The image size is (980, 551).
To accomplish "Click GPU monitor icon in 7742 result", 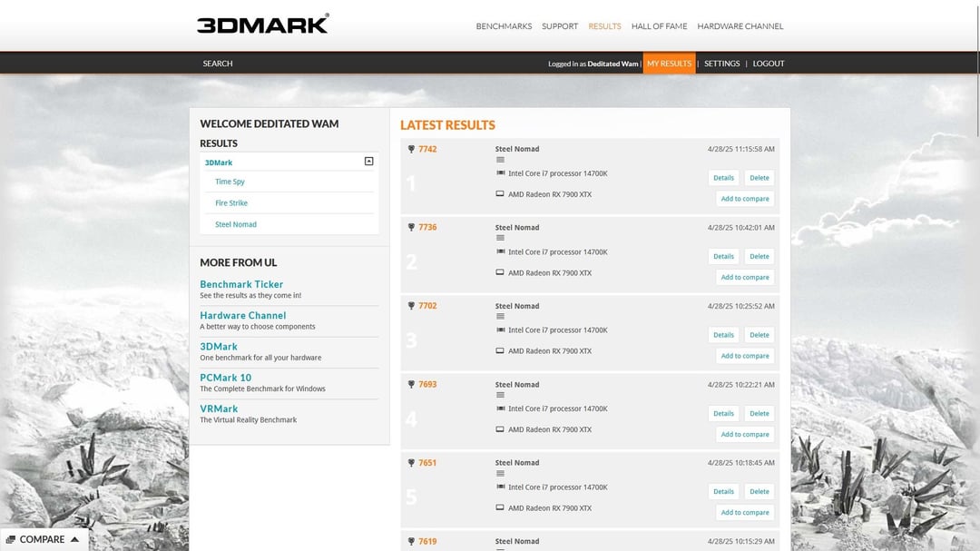I will click(500, 194).
